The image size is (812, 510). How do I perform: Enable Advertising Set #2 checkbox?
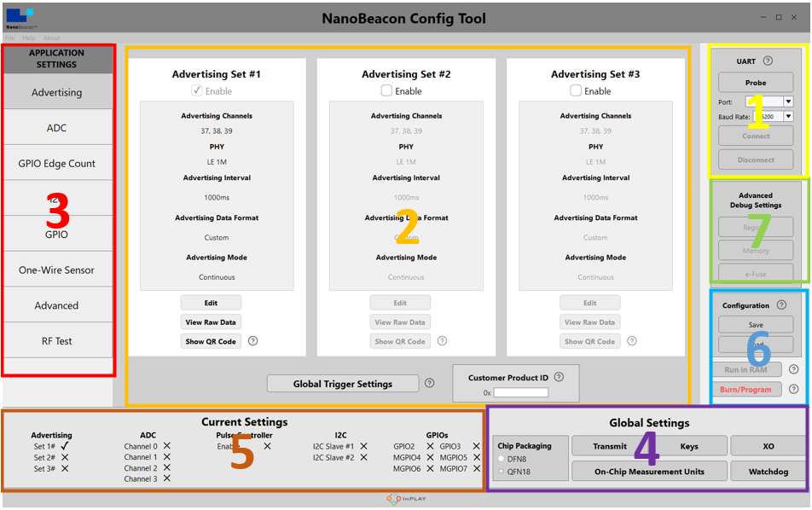pos(386,90)
